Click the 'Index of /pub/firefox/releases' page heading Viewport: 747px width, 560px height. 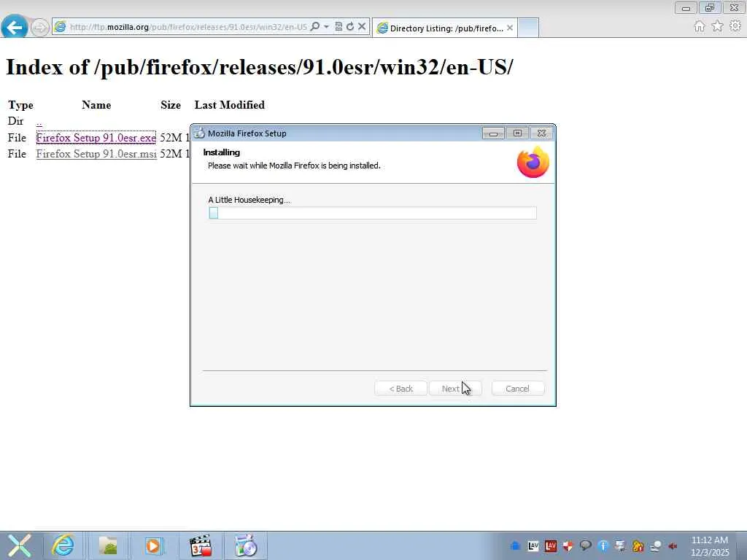pos(260,66)
